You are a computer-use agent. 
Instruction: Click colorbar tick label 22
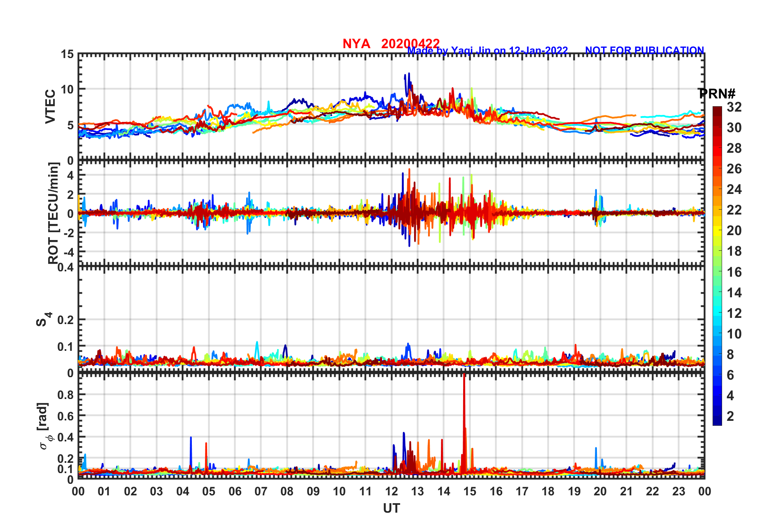tap(734, 210)
